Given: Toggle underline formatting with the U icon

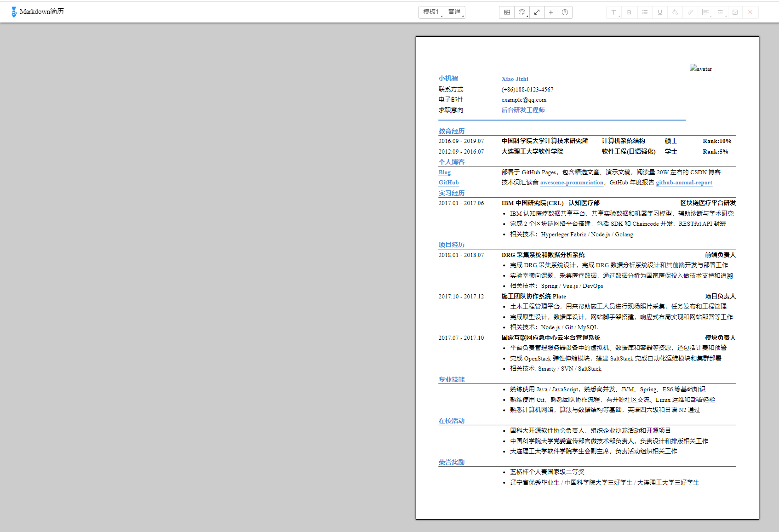Looking at the screenshot, I should point(660,12).
